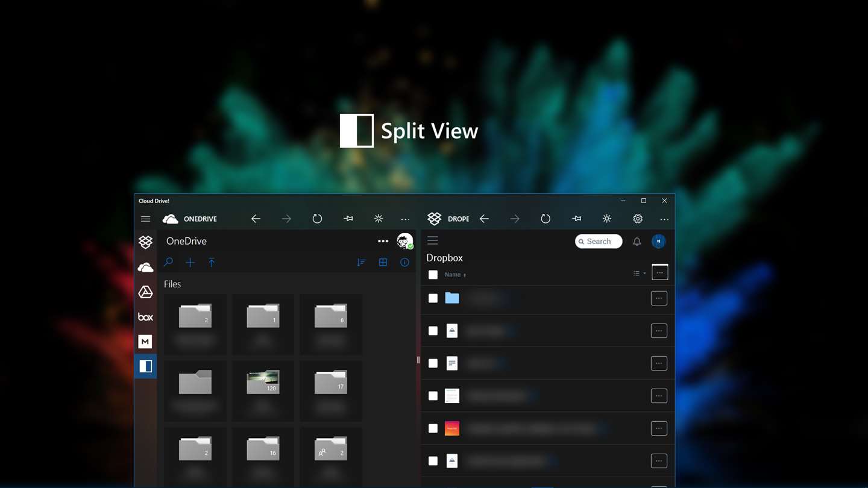Go forward in the Dropbox pane
The height and width of the screenshot is (488, 868).
point(515,219)
